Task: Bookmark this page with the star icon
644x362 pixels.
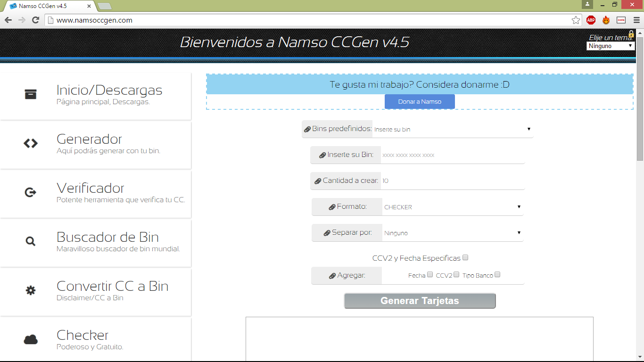Action: point(576,20)
